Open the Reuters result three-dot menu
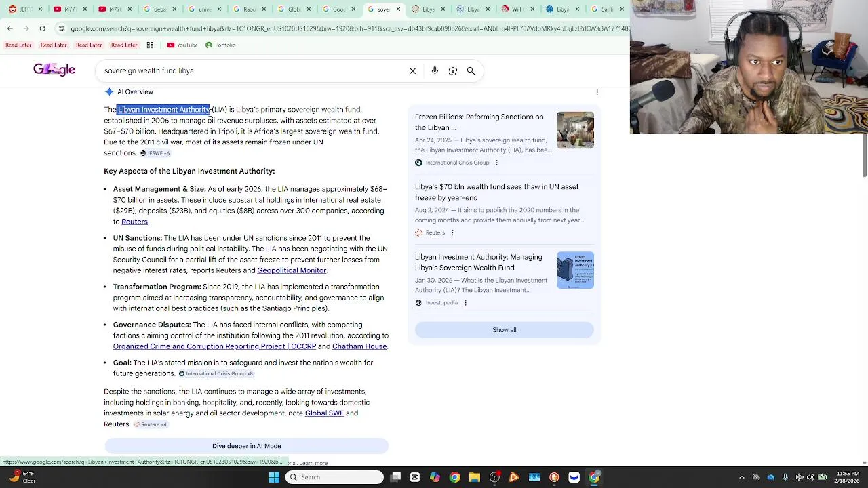868x488 pixels. pos(452,232)
